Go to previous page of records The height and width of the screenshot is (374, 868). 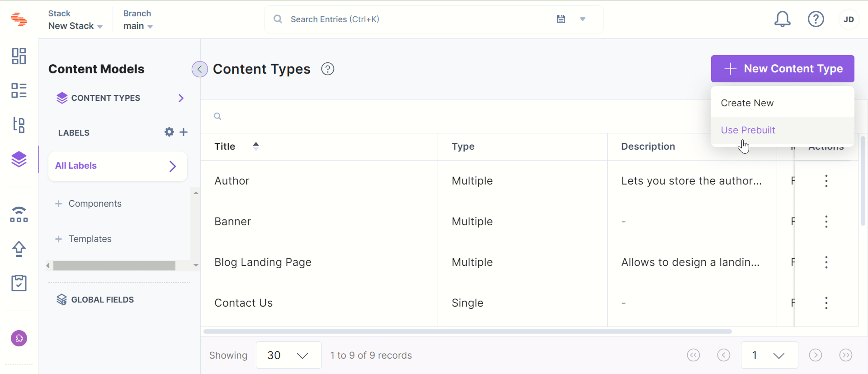(723, 355)
